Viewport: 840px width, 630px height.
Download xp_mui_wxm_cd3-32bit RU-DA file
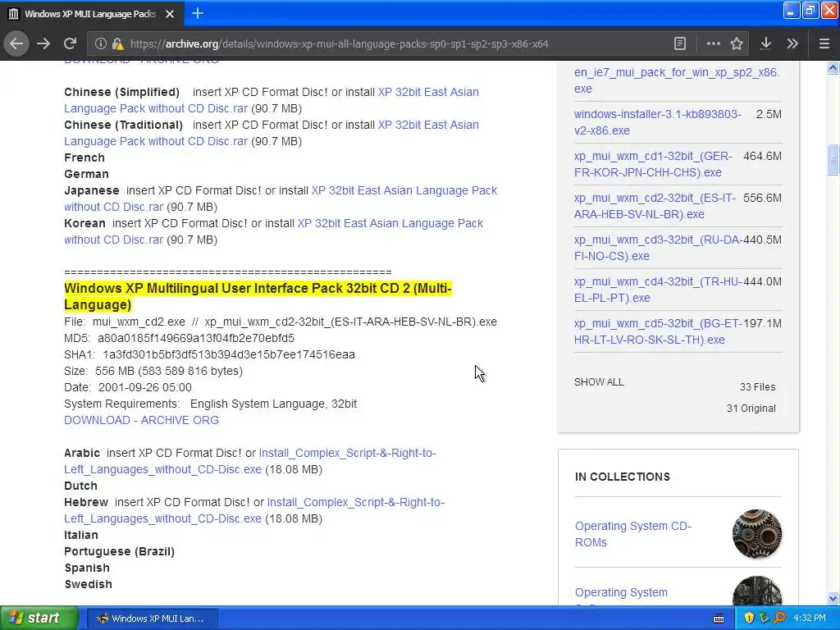[659, 248]
